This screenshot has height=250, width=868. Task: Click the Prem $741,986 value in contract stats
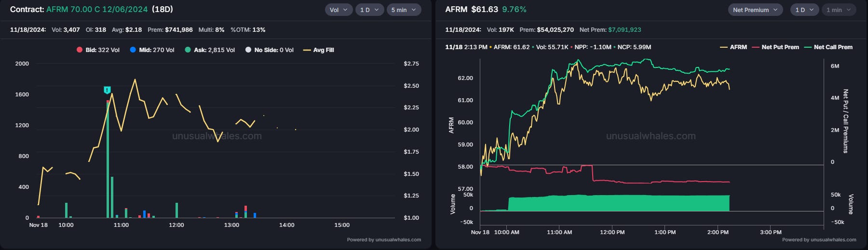click(x=170, y=30)
